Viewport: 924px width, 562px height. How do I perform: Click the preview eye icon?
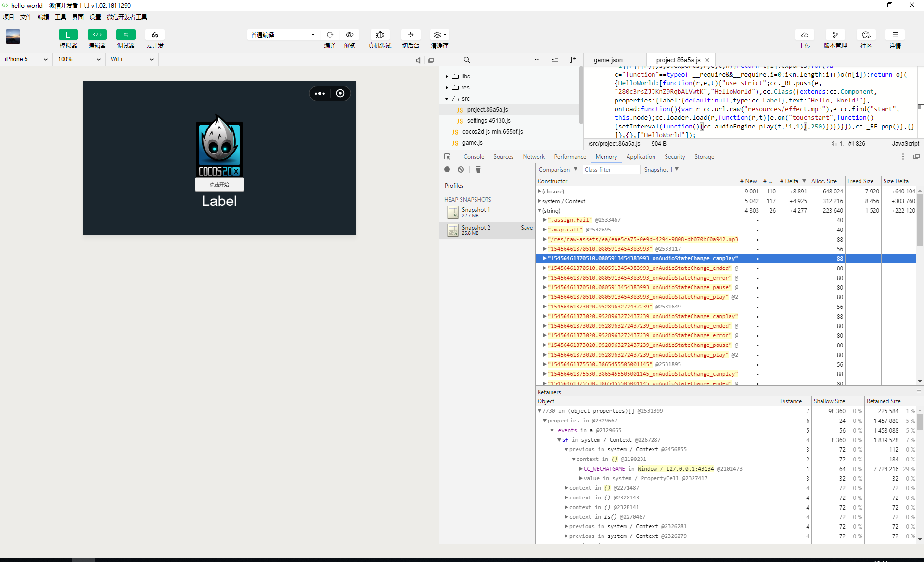pyautogui.click(x=349, y=35)
